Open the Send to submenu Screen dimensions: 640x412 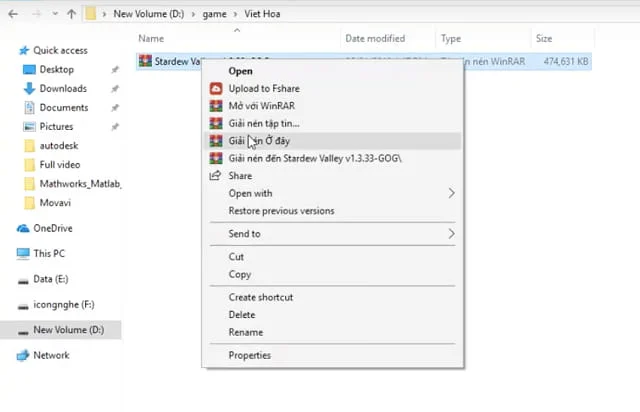[333, 234]
